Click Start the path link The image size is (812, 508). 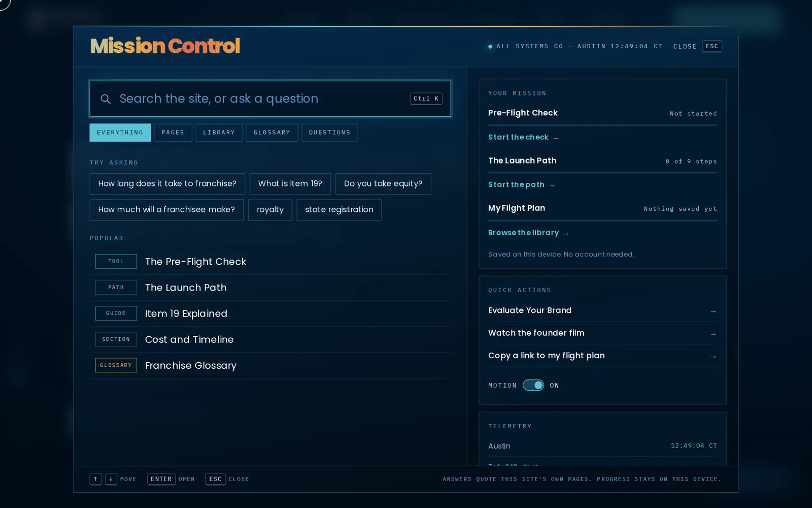[521, 184]
